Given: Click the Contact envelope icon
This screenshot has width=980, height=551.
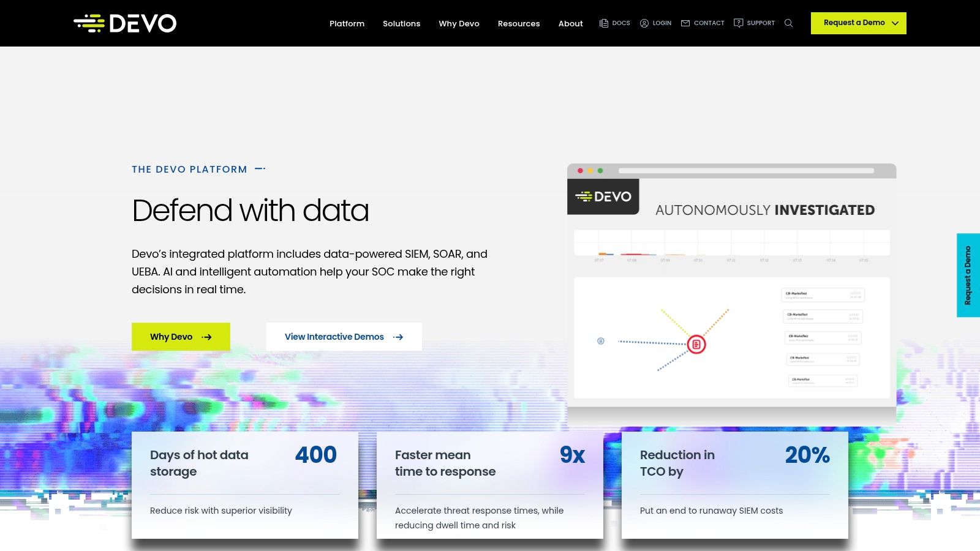Looking at the screenshot, I should point(685,23).
